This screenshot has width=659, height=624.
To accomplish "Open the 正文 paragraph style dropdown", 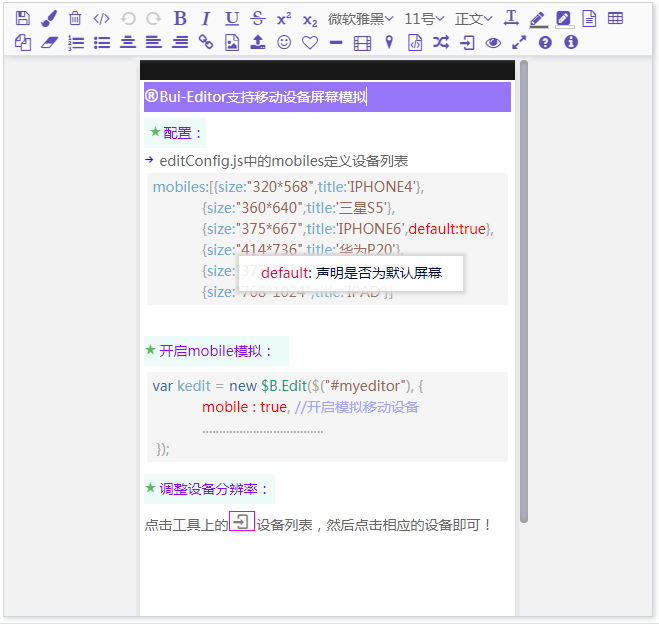I will pyautogui.click(x=473, y=18).
